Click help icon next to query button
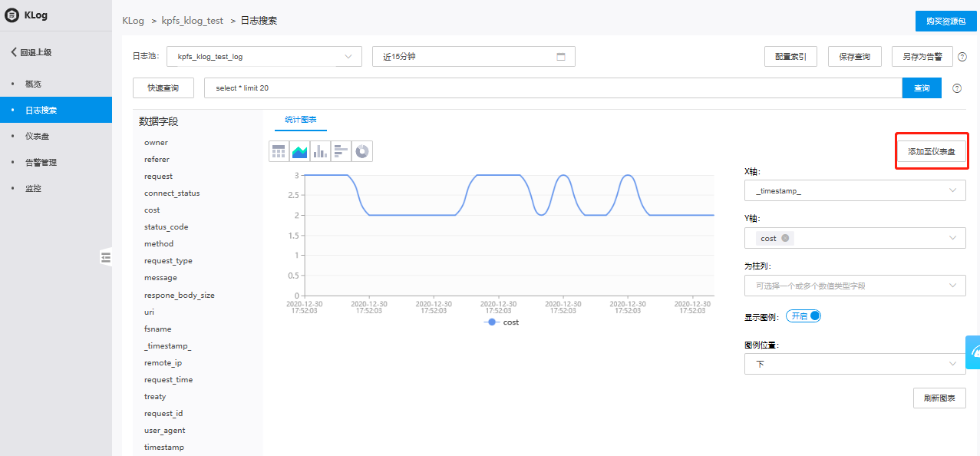This screenshot has width=980, height=456. click(x=957, y=88)
